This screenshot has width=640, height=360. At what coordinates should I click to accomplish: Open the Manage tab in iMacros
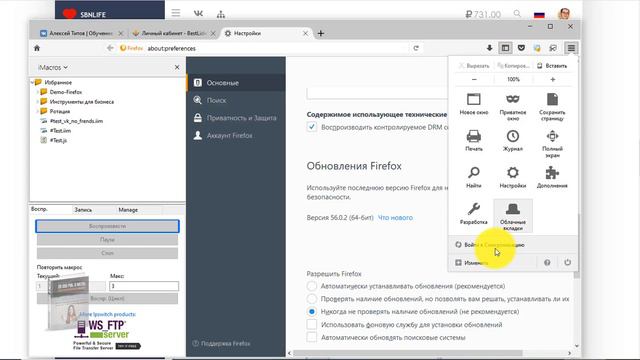coord(128,209)
